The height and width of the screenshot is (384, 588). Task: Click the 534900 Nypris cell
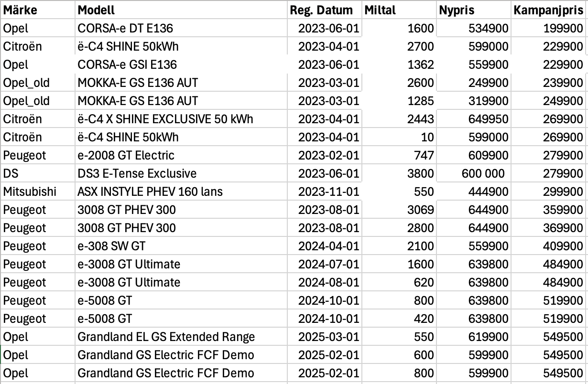(x=474, y=28)
